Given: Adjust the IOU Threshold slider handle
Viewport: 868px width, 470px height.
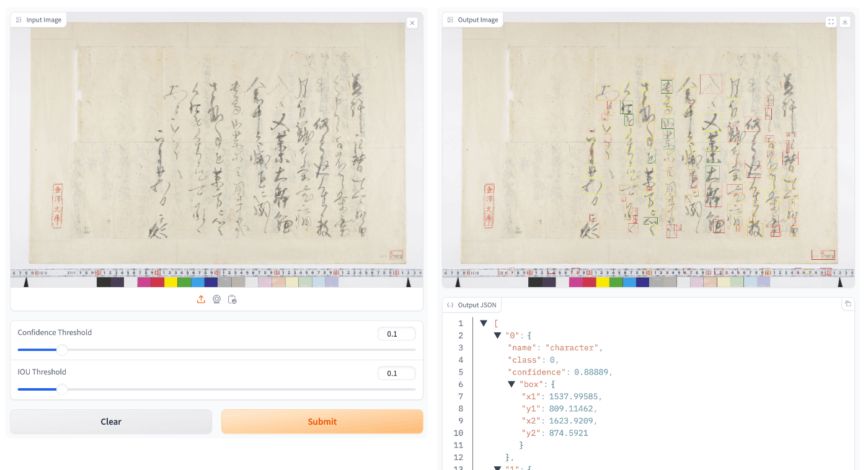Looking at the screenshot, I should (62, 389).
